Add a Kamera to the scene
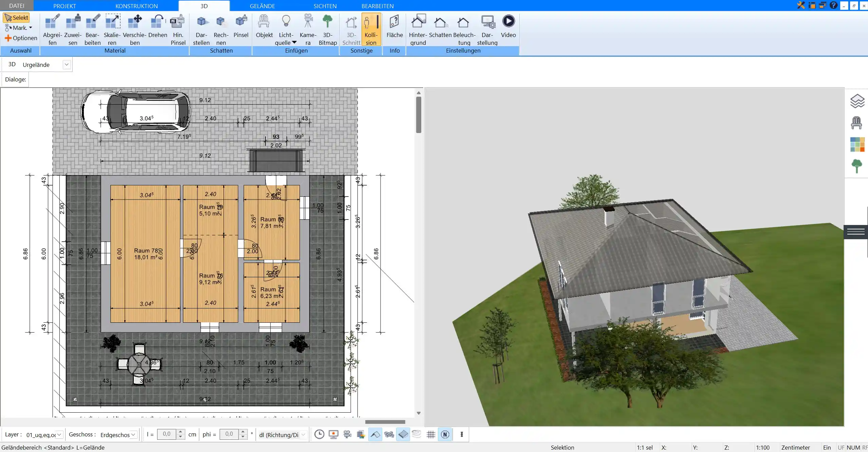The height and width of the screenshot is (452, 868). (308, 30)
